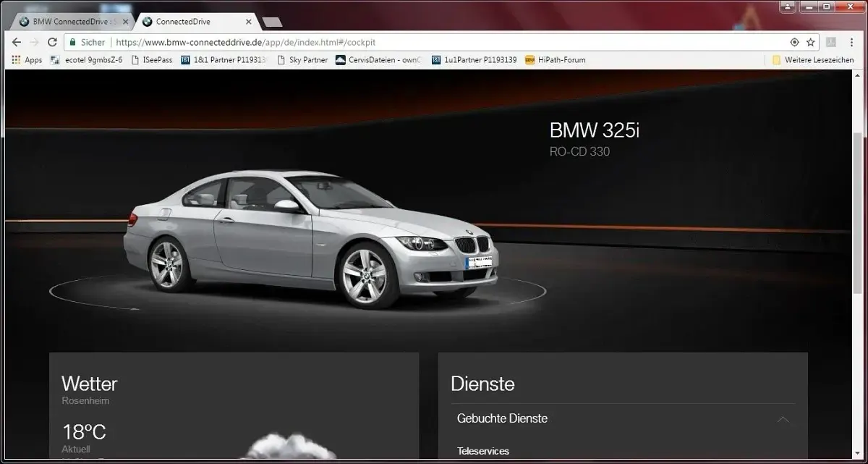
Task: Click the RO-CD 330 license plate text
Action: [579, 152]
